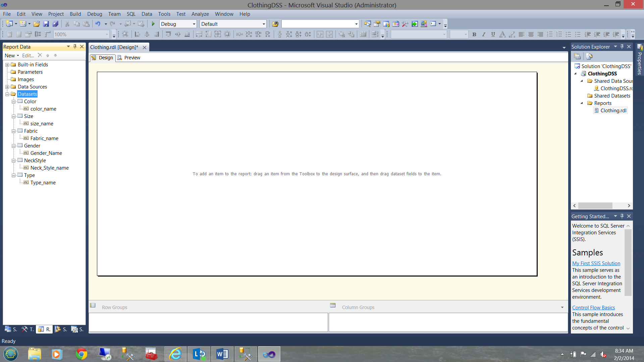Collapse the Datasets tree node
The height and width of the screenshot is (362, 644).
click(x=7, y=94)
